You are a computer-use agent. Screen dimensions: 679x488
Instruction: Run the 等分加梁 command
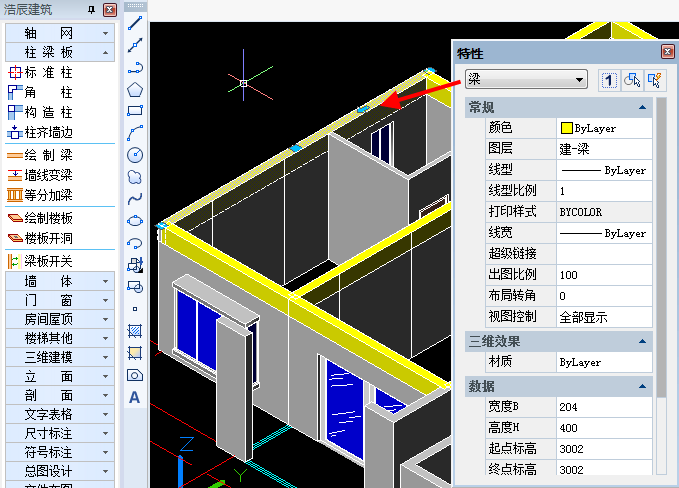pos(40,195)
